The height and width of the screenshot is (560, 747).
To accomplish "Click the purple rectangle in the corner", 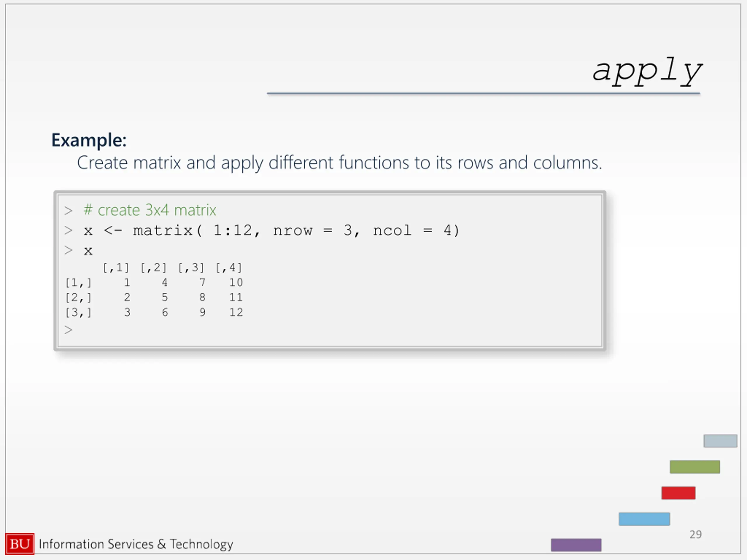I will coord(576,545).
